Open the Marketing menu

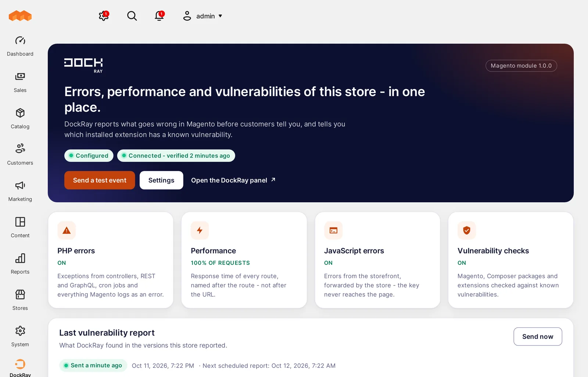pos(20,191)
